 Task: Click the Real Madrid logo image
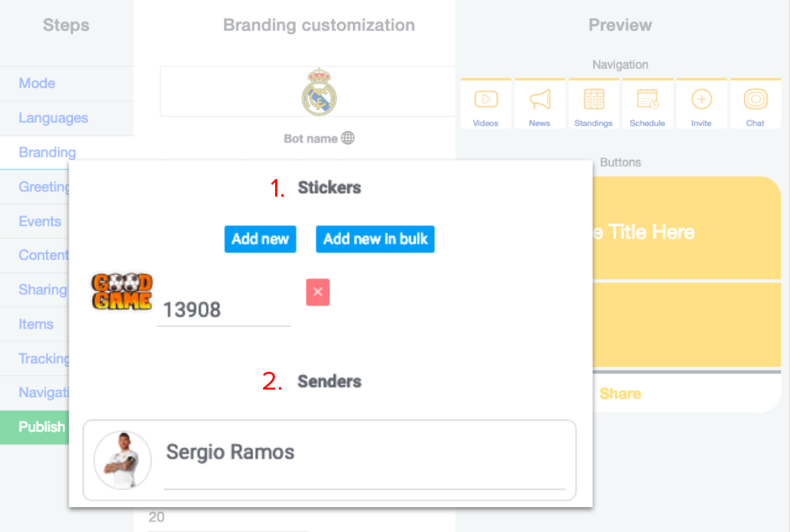319,91
